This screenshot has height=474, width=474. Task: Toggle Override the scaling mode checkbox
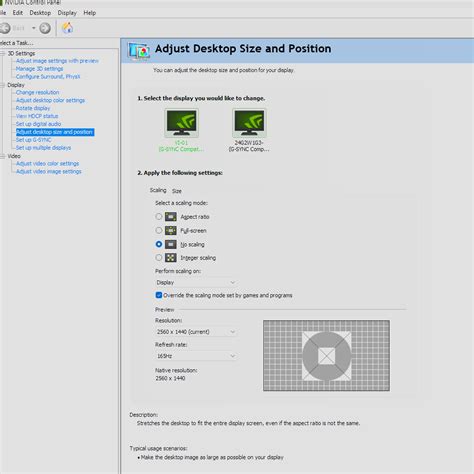coord(159,295)
